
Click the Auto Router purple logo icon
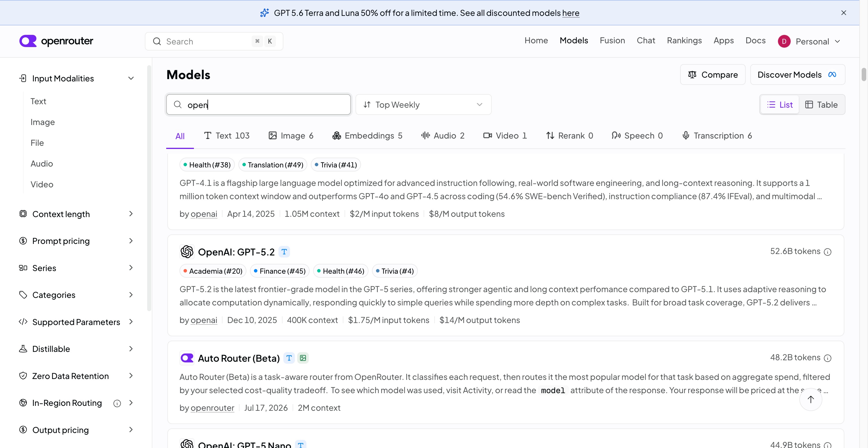(x=187, y=358)
